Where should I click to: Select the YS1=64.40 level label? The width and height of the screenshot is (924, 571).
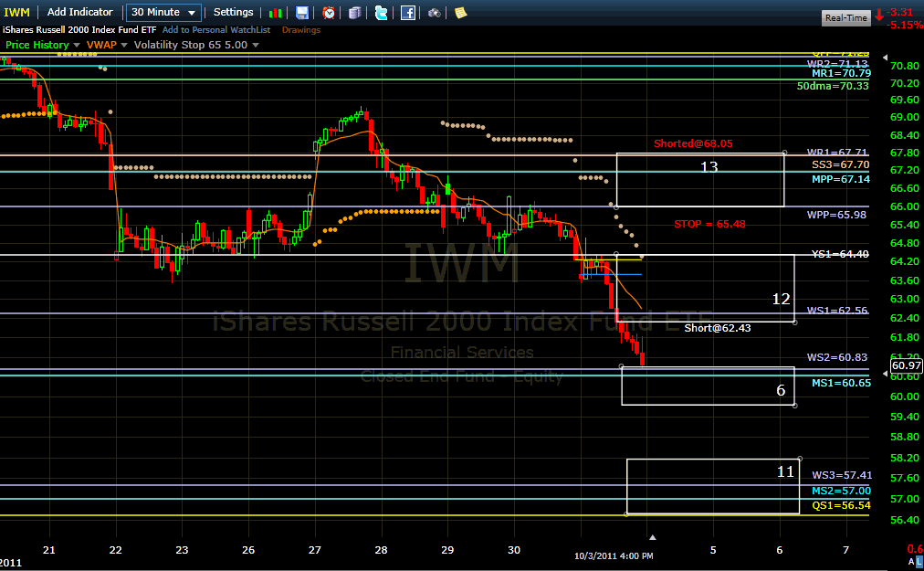840,254
